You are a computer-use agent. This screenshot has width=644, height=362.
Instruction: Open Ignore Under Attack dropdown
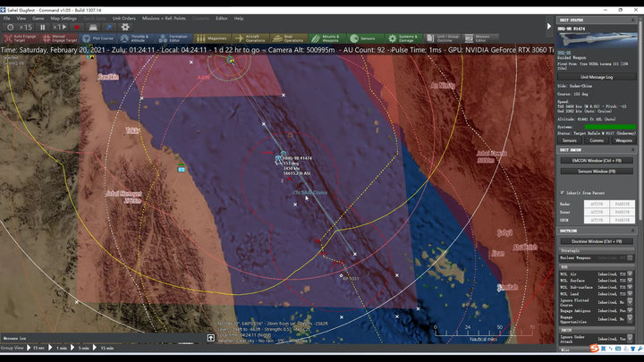[630, 338]
